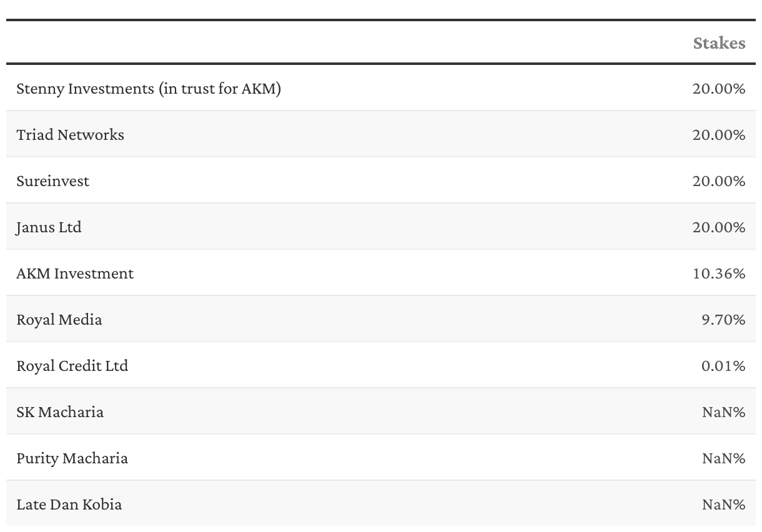Click the NaN% value for Purity Macharia

point(723,458)
